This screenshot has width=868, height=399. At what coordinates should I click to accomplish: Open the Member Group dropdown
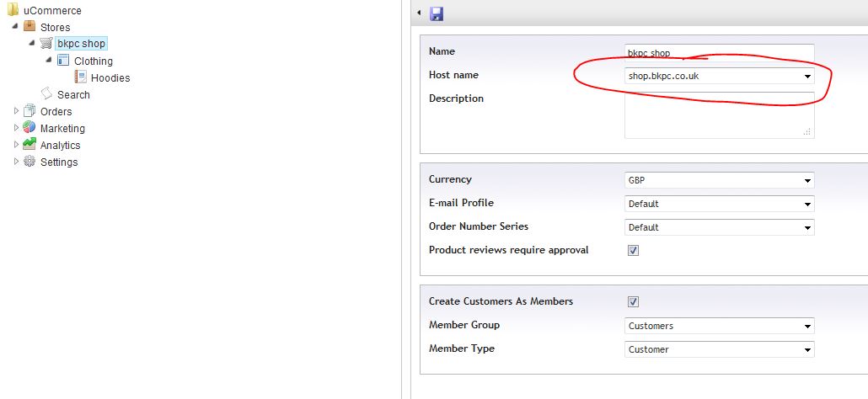(719, 326)
